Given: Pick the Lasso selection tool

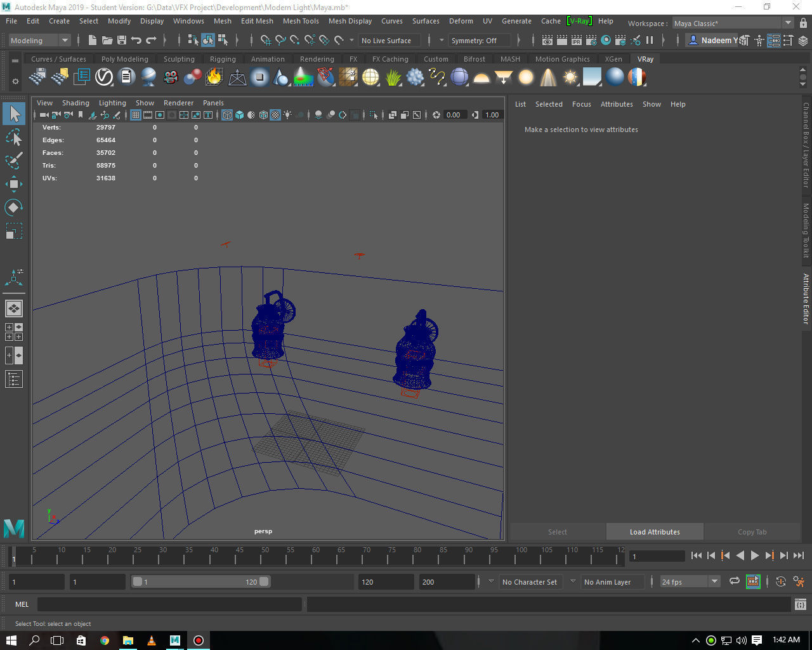Looking at the screenshot, I should tap(14, 137).
